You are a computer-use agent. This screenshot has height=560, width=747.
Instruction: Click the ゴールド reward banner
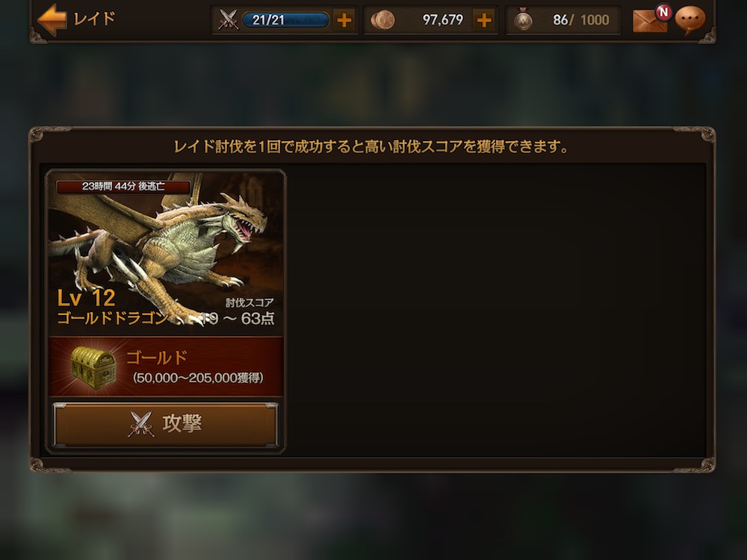pyautogui.click(x=166, y=367)
